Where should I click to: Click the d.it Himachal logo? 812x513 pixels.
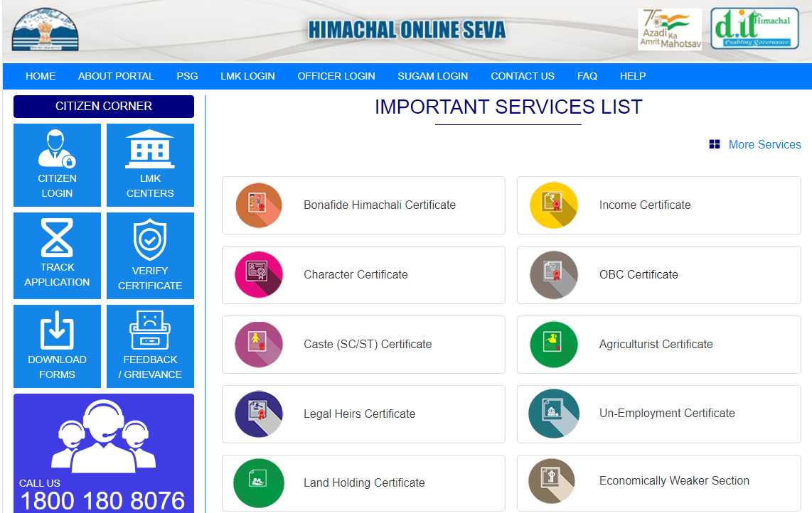click(x=754, y=28)
